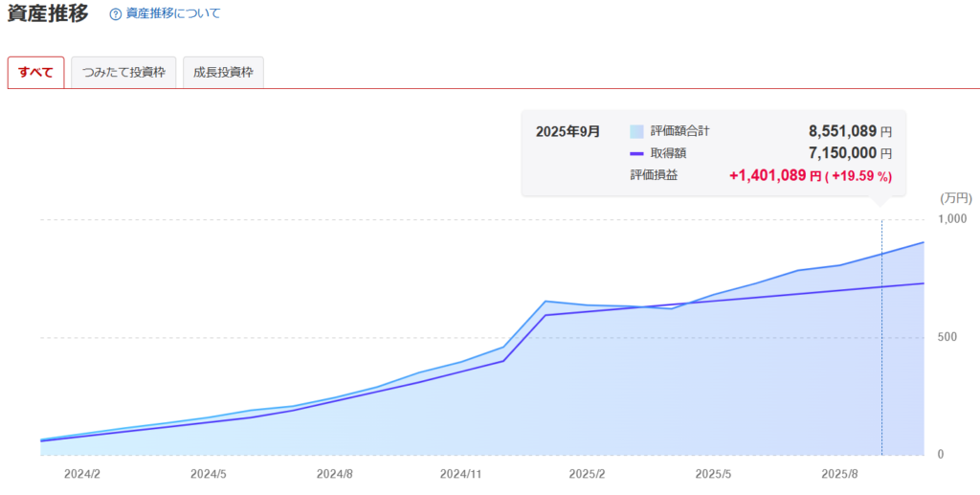Viewport: 980px width, 495px height.
Task: Select the すべて tab
Action: point(35,73)
